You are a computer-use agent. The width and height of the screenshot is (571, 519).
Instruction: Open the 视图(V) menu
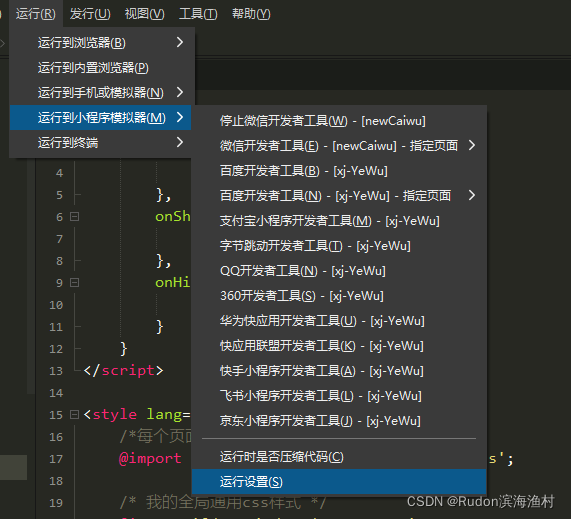click(x=144, y=14)
